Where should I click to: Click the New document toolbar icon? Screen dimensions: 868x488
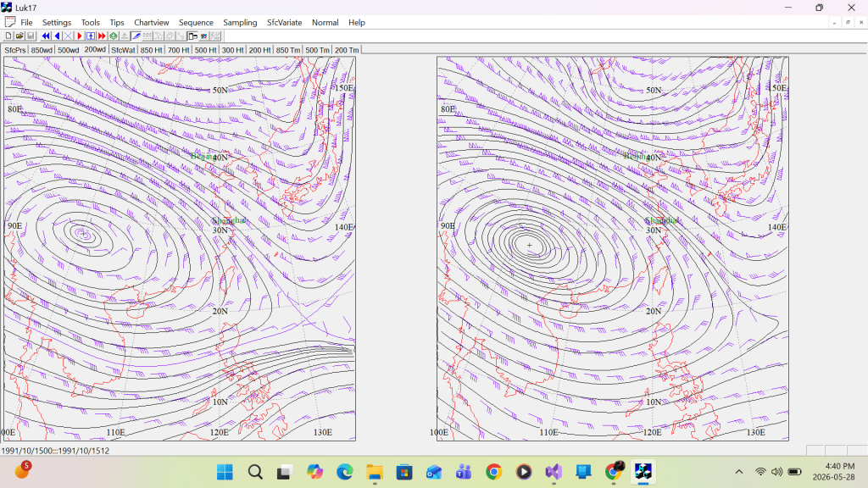tap(8, 36)
